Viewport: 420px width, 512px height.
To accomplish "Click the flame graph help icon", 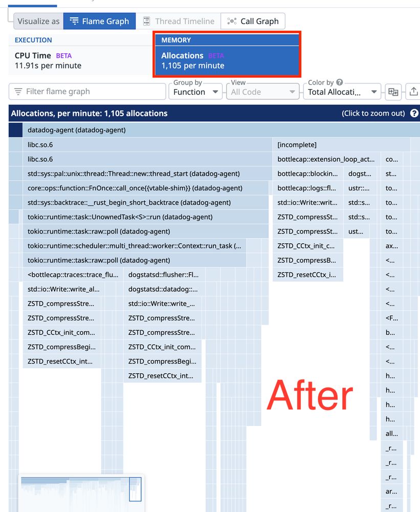I will coord(414,113).
